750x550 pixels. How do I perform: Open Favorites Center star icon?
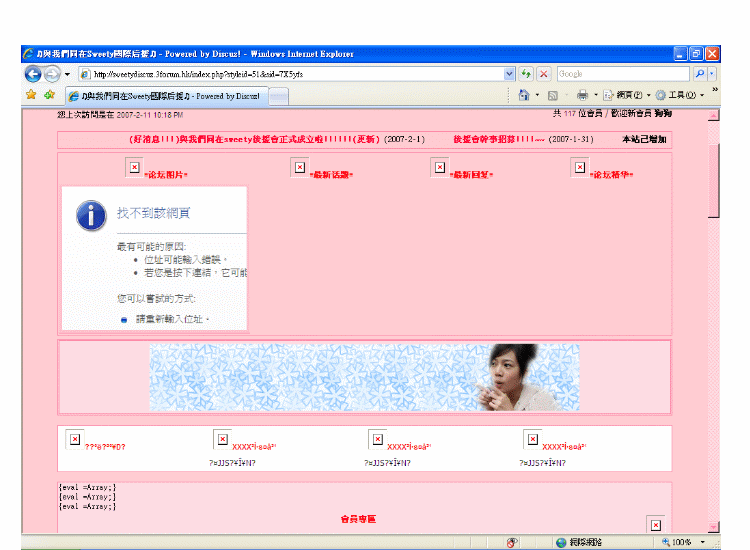pyautogui.click(x=31, y=94)
